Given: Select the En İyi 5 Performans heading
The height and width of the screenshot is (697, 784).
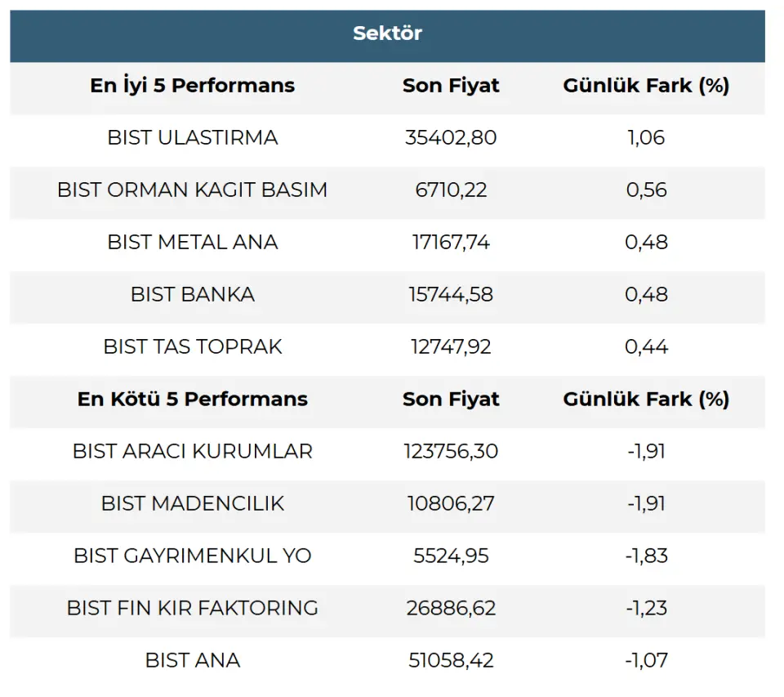Looking at the screenshot, I should pyautogui.click(x=193, y=86).
